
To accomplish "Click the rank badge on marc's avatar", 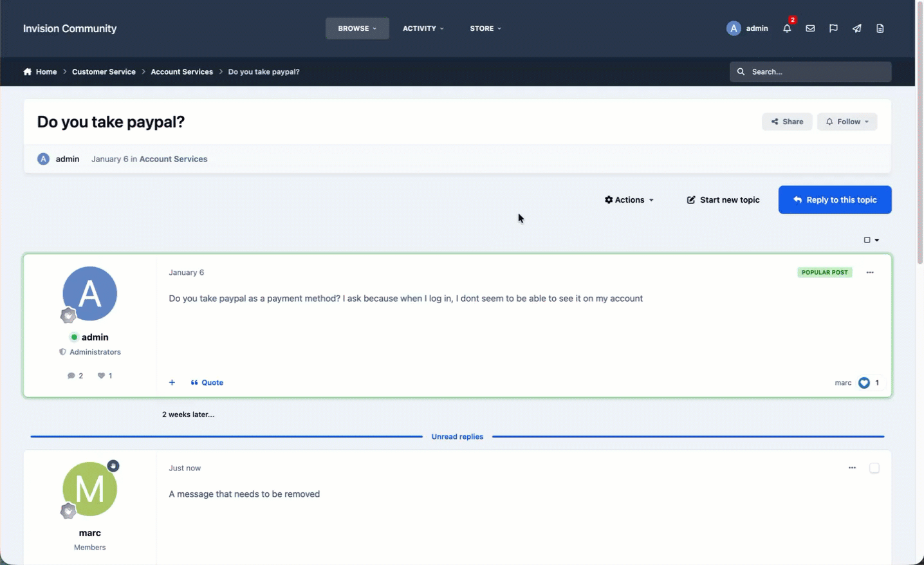I will point(68,511).
